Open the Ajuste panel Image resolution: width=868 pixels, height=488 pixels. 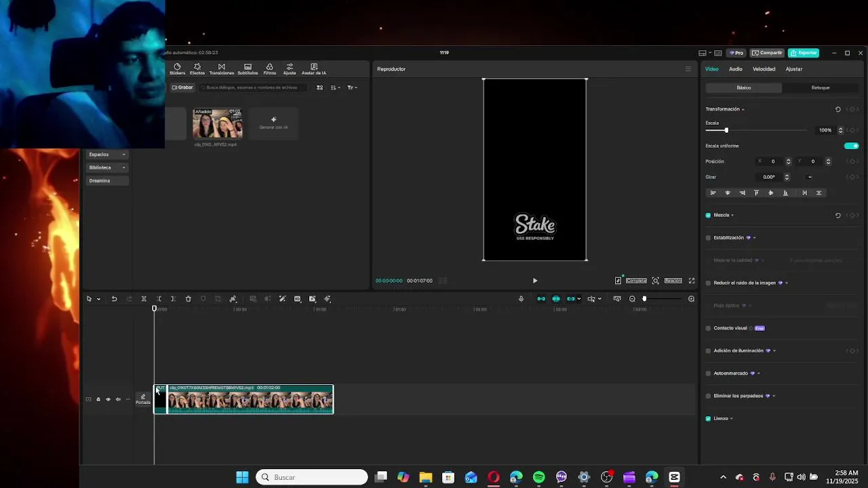pyautogui.click(x=290, y=69)
